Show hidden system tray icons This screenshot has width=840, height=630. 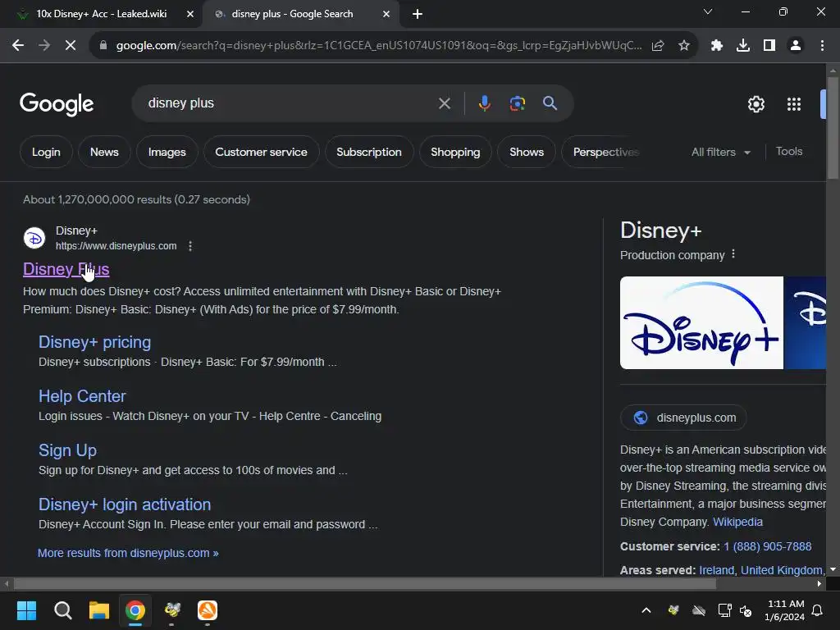coord(646,610)
